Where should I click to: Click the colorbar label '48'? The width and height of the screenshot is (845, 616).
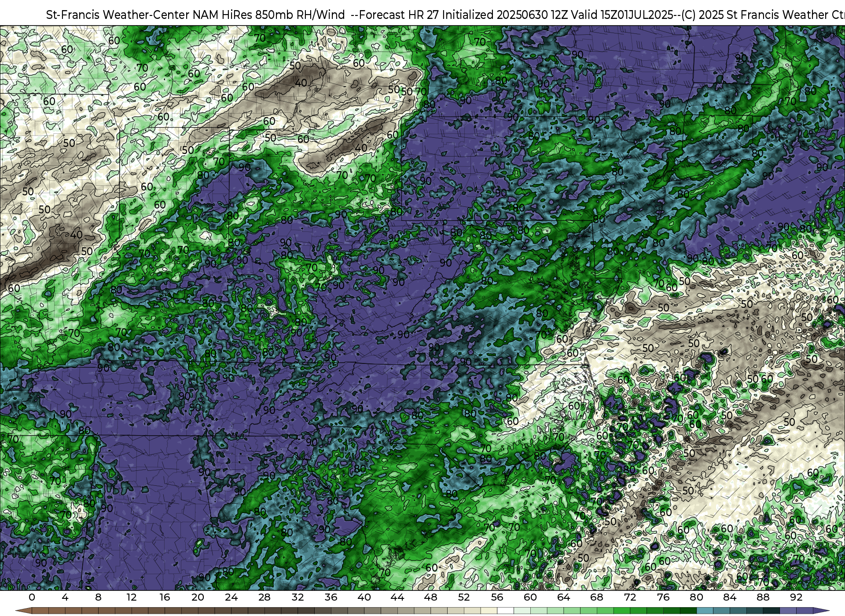(x=430, y=597)
